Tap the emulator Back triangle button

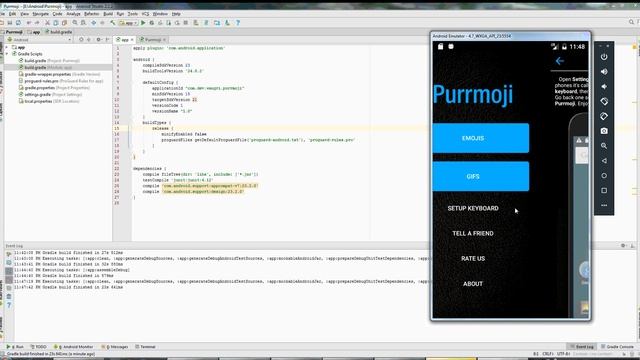point(604,161)
